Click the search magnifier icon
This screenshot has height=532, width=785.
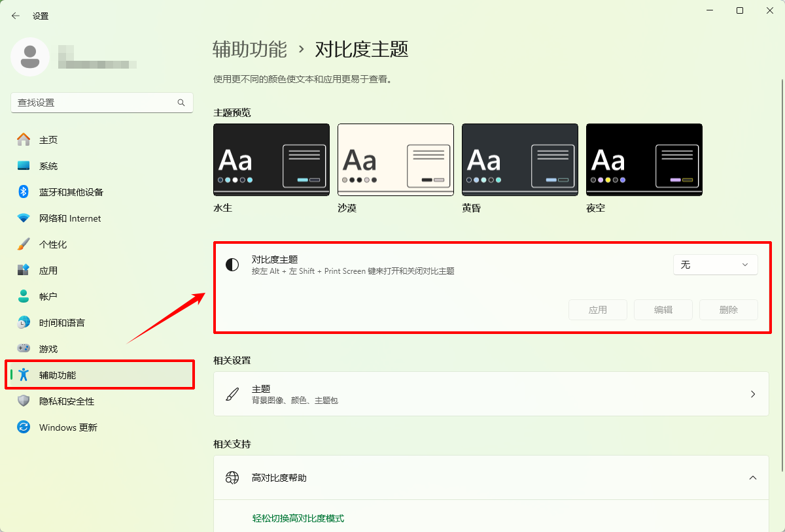(x=181, y=103)
